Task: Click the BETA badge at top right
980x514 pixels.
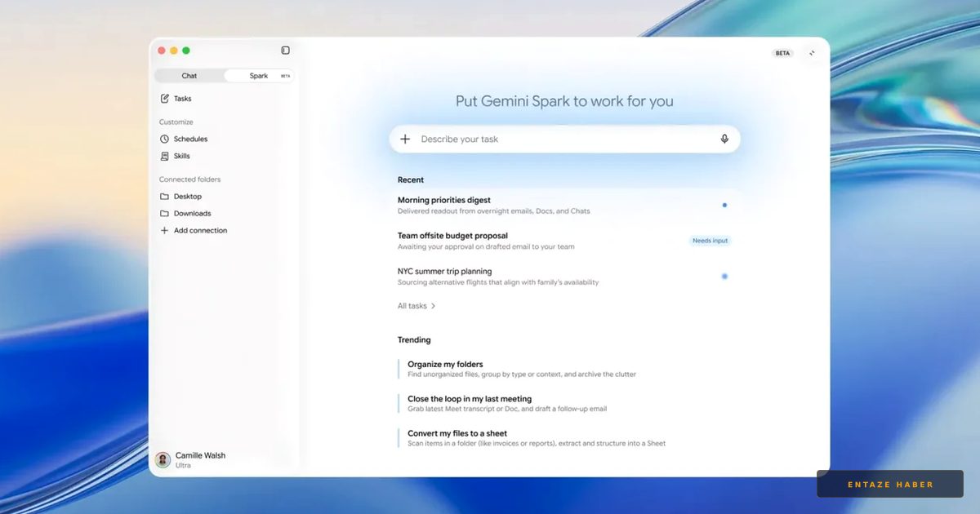Action: point(782,53)
